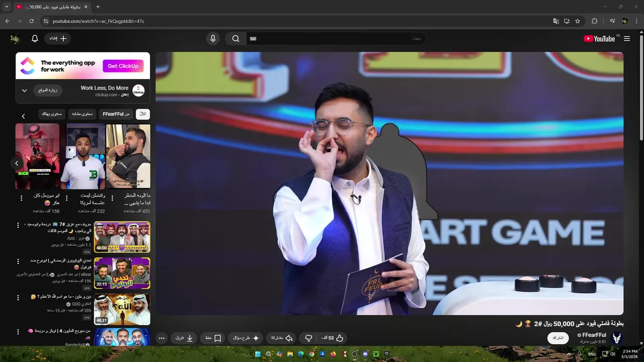Open the FFearFFul channel avatar
Image resolution: width=644 pixels, height=362 pixels.
617,338
